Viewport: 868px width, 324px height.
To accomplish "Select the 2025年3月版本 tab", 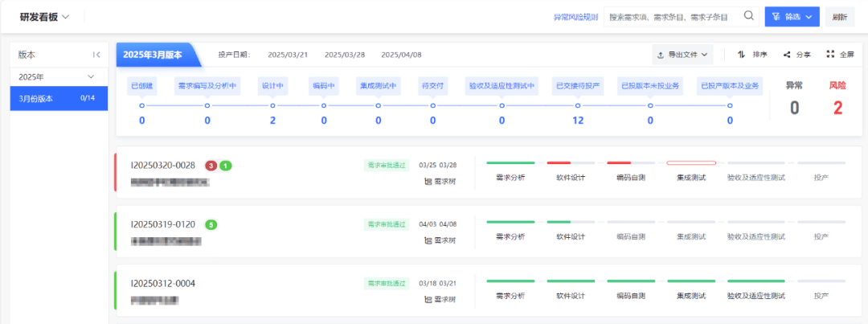I will (156, 55).
